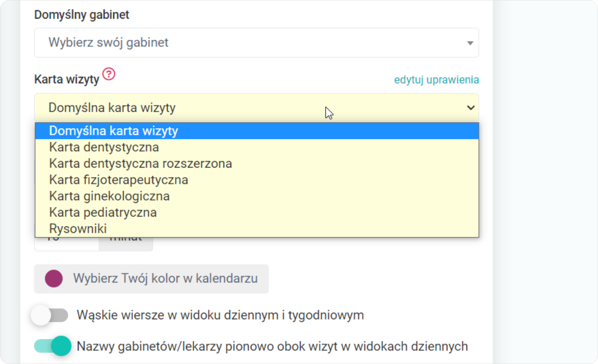Click Wybierz Twój kolor w kalendarzu button
This screenshot has height=364, width=598.
pyautogui.click(x=151, y=279)
